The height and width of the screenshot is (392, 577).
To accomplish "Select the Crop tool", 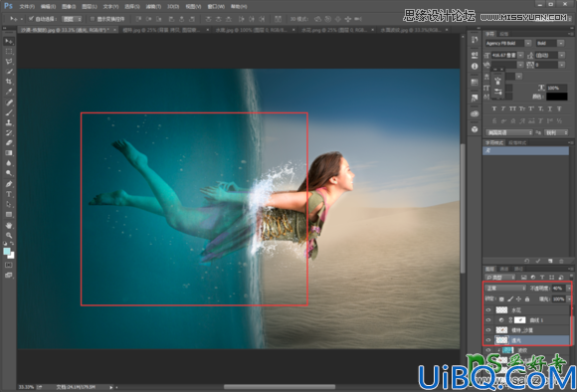I will click(9, 82).
